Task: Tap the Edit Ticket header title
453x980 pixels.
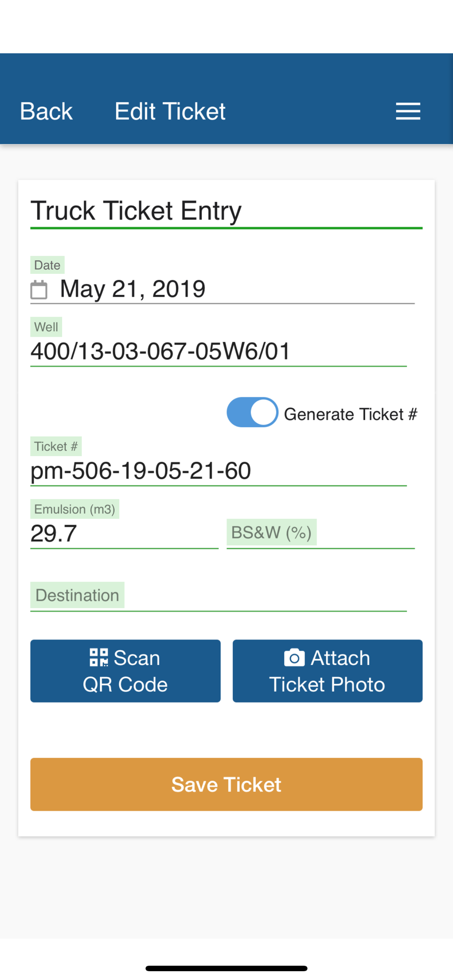Action: (170, 111)
